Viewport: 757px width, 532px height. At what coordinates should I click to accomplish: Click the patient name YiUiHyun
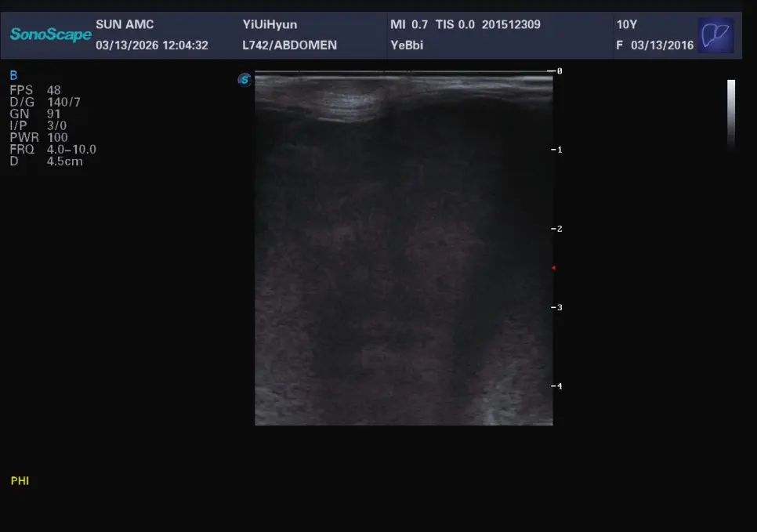pos(270,24)
